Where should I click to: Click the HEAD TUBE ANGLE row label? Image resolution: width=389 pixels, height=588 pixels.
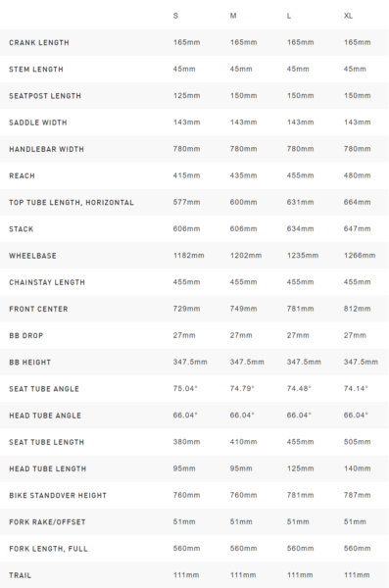(x=45, y=416)
